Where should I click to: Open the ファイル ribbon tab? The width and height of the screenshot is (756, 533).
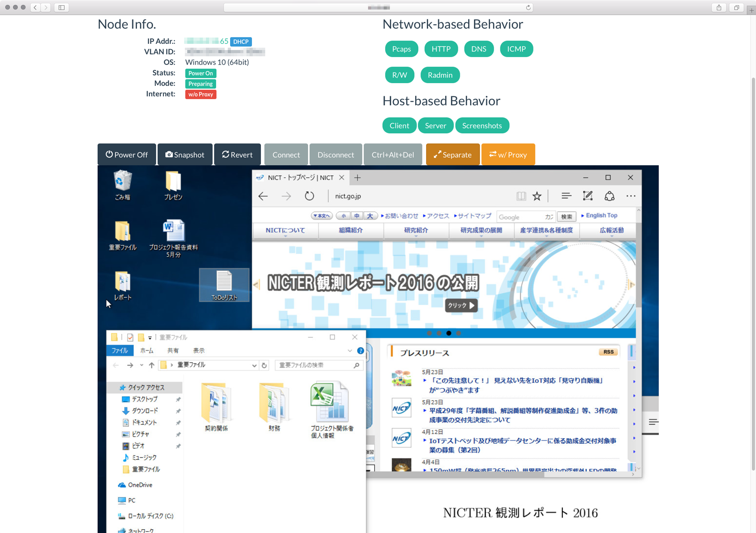pyautogui.click(x=120, y=351)
